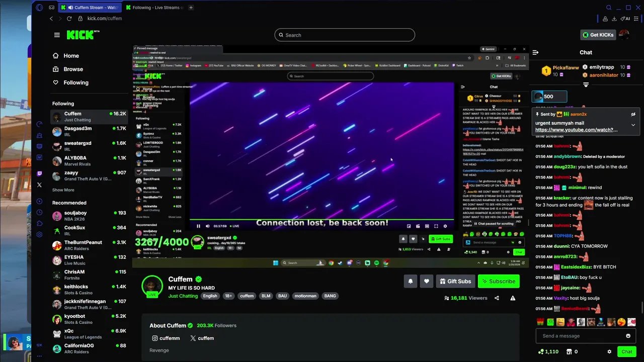Viewport: 644px width, 362px height.
Task: Reload the page with the refresh icon
Action: pos(69,19)
